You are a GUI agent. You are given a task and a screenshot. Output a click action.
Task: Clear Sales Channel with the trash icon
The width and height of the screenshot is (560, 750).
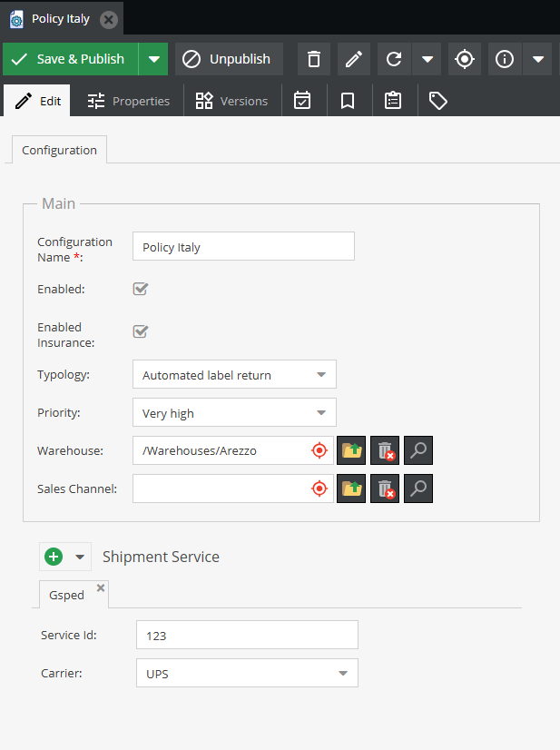385,488
